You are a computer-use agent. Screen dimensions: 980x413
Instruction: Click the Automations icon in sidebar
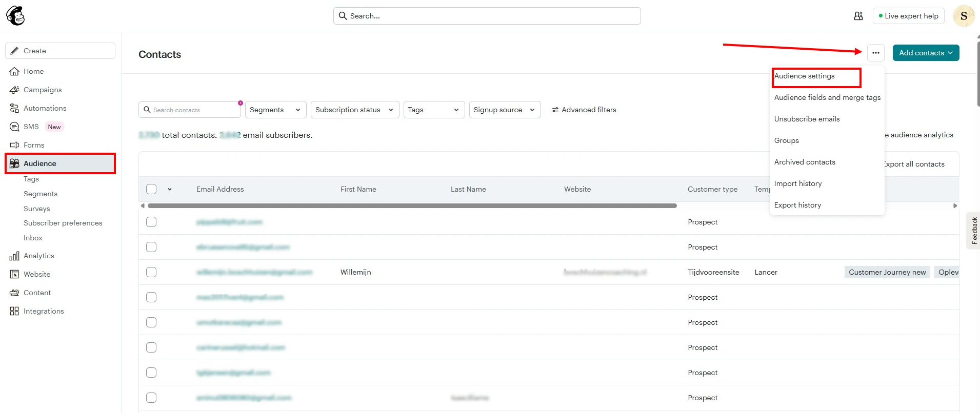point(14,108)
